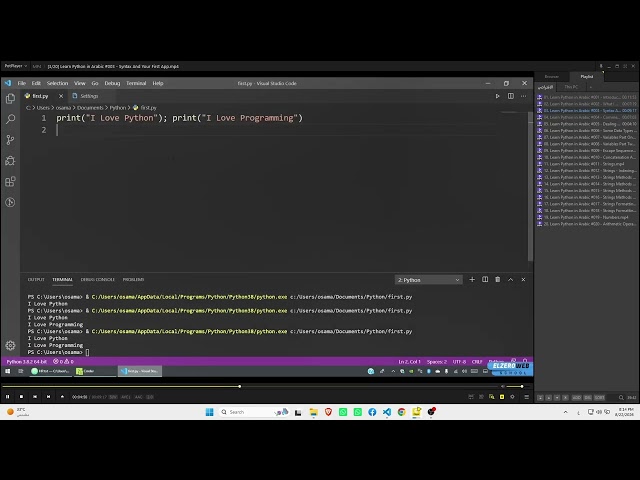Open the View menu
Screen dimensions: 640x480
coord(80,83)
